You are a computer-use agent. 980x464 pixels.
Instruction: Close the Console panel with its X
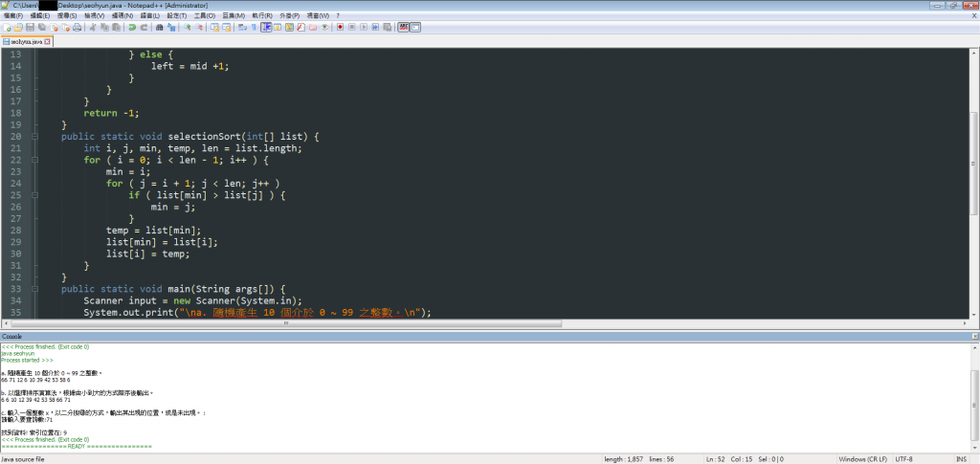tap(974, 336)
